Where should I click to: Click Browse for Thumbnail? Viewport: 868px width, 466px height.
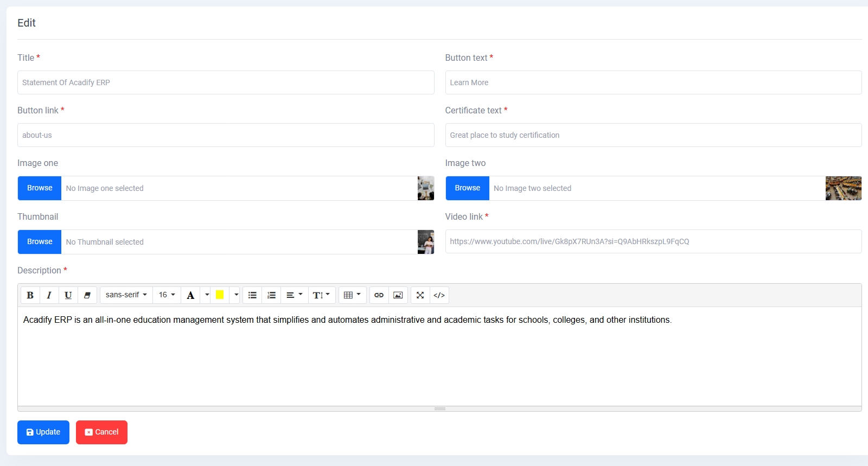point(40,242)
